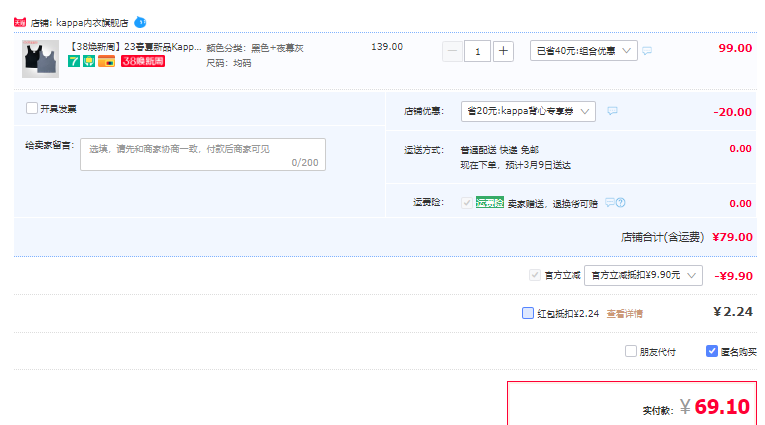Enable the 开具发票 invoice checkbox
This screenshot has height=425, width=765.
click(32, 108)
